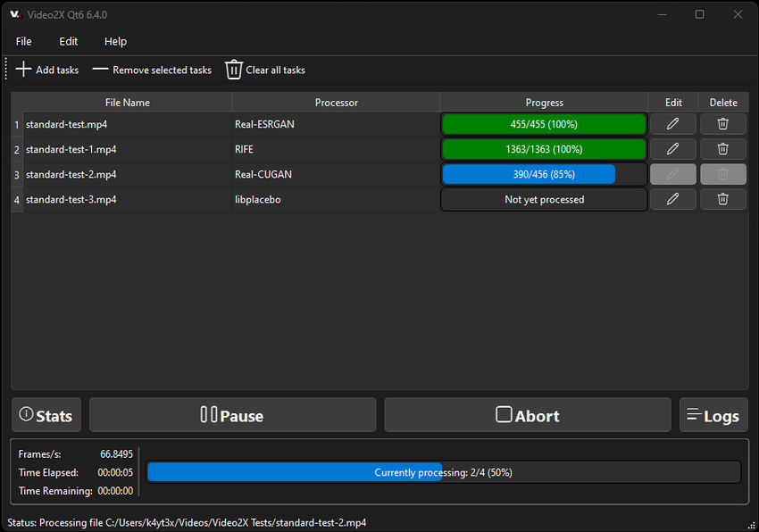759x532 pixels.
Task: Select the standard-test.mp4 file name cell
Action: [128, 124]
